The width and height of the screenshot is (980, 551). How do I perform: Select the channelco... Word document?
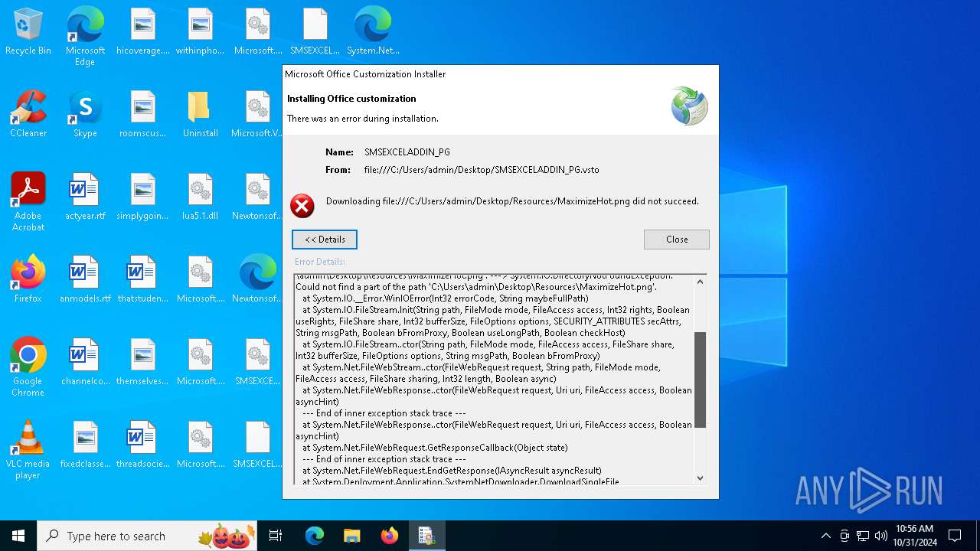[85, 363]
